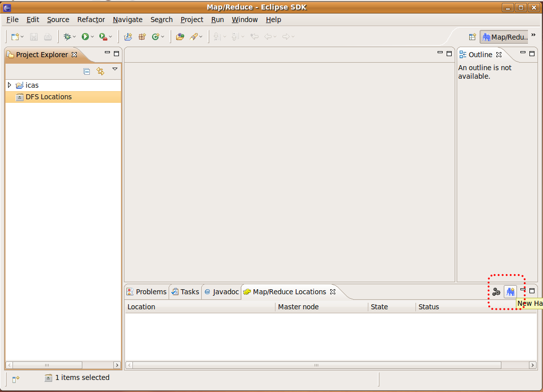The width and height of the screenshot is (543, 392).
Task: Close the Map/Reduce Locations tab
Action: pos(332,291)
